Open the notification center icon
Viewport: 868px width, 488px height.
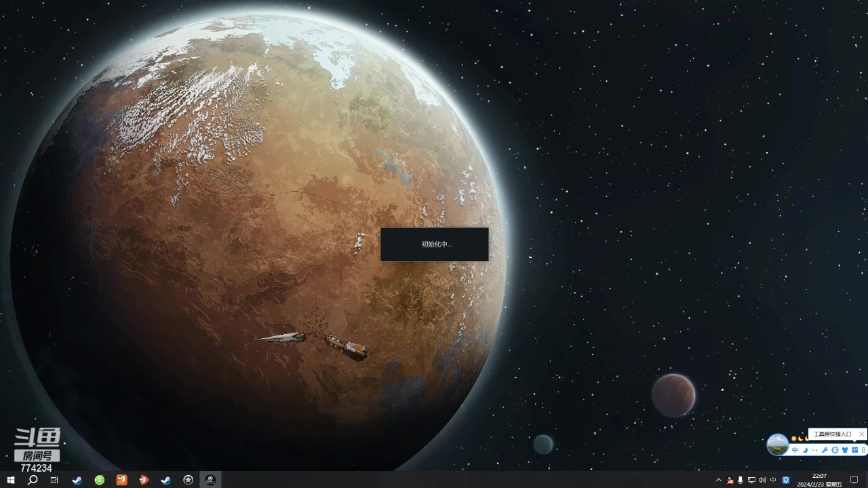[x=854, y=480]
